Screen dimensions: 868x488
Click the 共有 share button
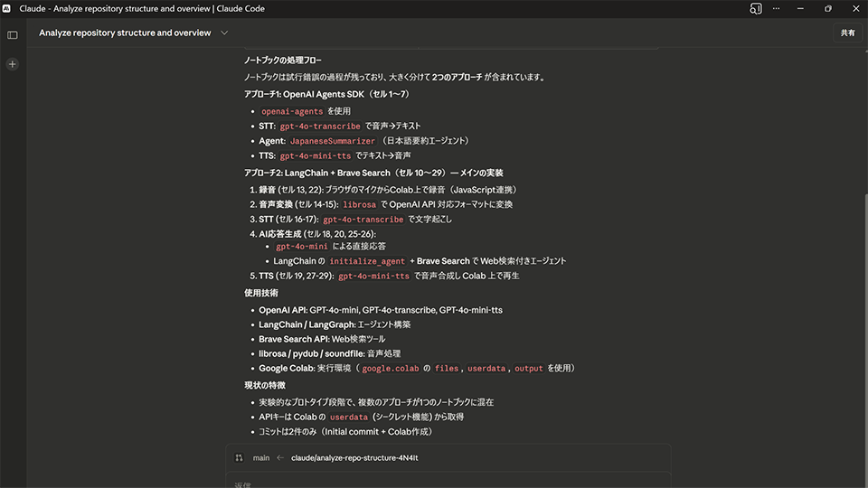point(847,33)
